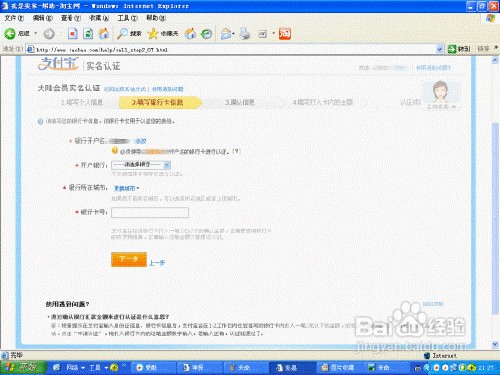This screenshot has width=500, height=375.
Task: Expand the taskbar 工具 dropdown arrow
Action: (x=106, y=368)
